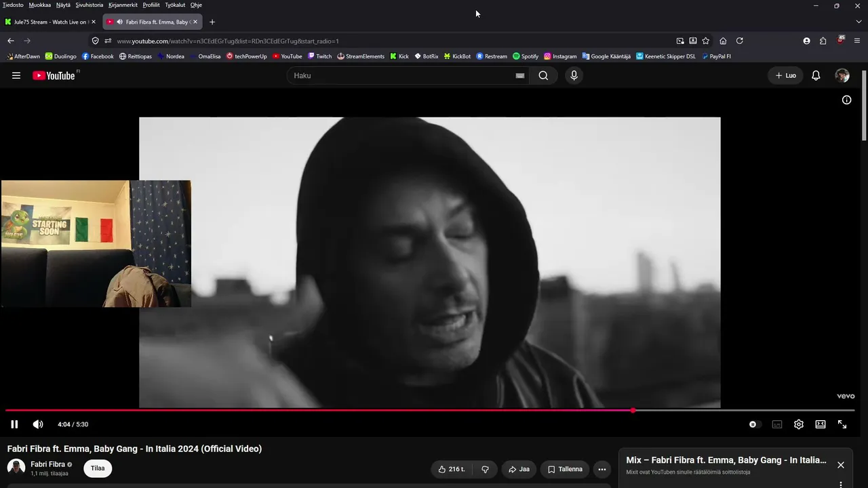
Task: Open the Näytä menu
Action: tap(63, 5)
